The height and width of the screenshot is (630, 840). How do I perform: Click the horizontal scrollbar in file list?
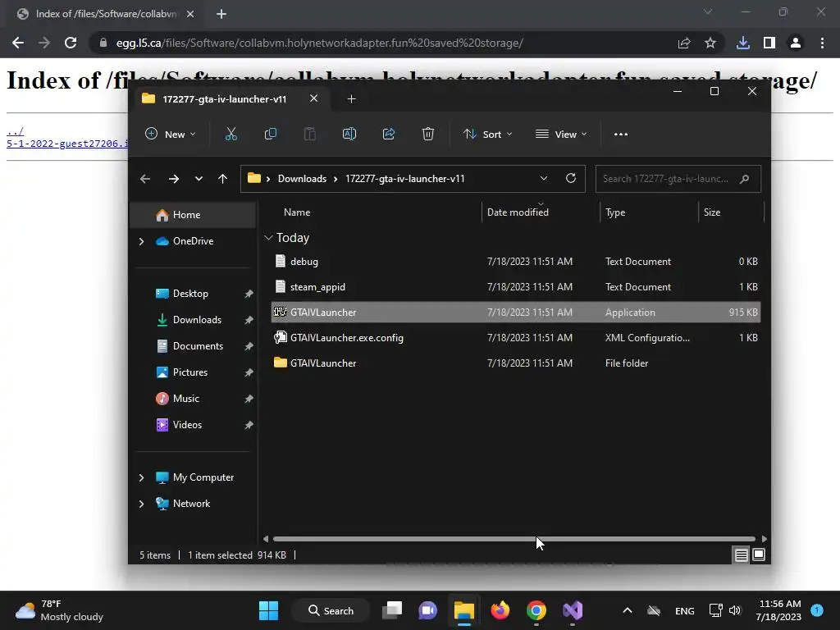pyautogui.click(x=514, y=539)
